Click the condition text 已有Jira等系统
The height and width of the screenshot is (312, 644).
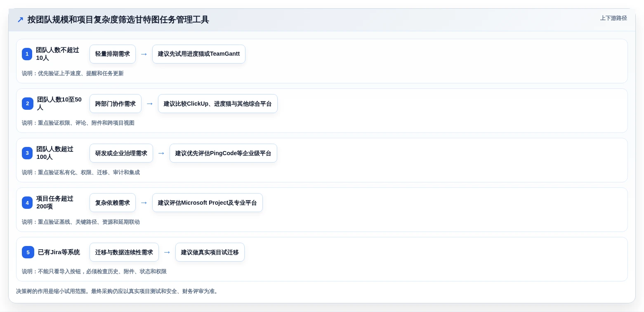[59, 252]
